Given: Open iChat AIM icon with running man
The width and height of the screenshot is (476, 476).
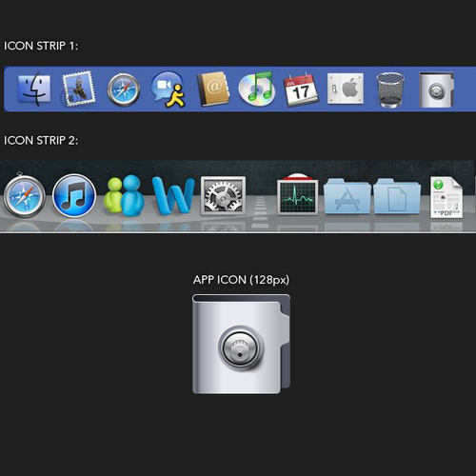Looking at the screenshot, I should [169, 89].
